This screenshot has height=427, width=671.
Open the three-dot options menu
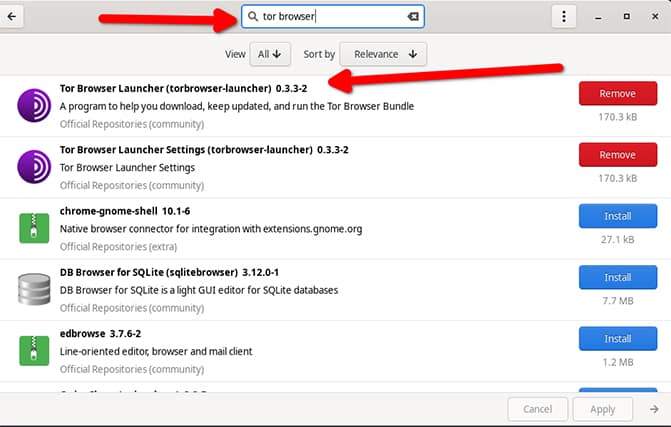click(564, 16)
